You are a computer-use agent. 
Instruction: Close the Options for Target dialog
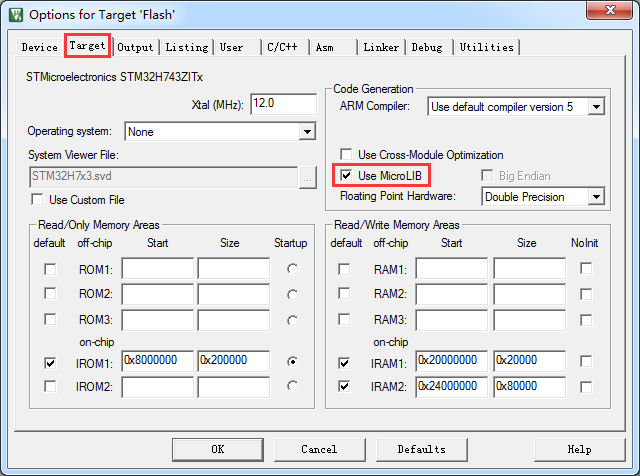point(609,10)
